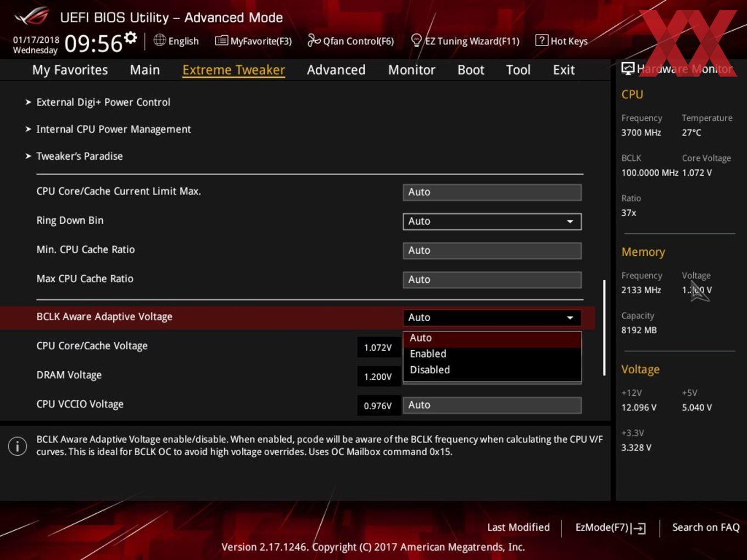
Task: Click memory capacity 8192 MB value
Action: coord(639,330)
